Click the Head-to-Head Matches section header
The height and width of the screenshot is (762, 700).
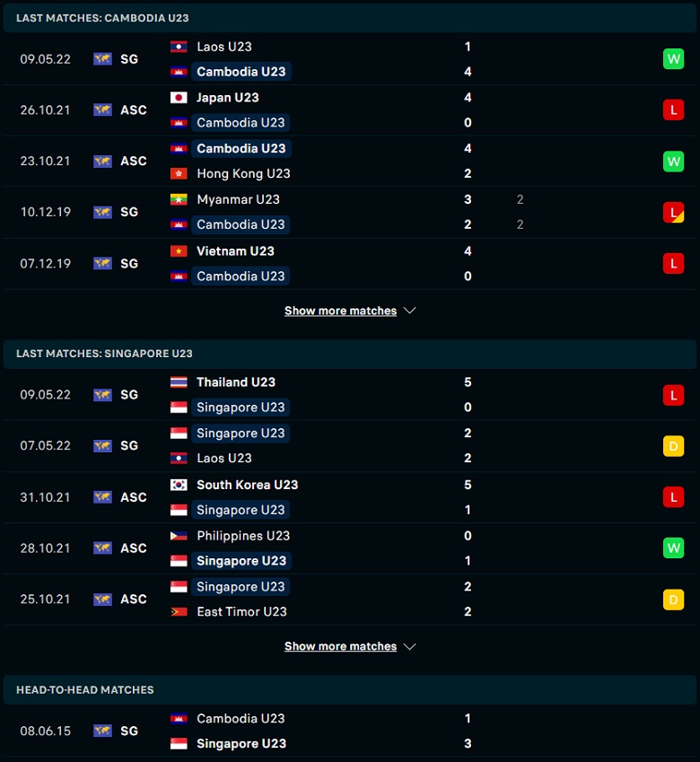[350, 690]
